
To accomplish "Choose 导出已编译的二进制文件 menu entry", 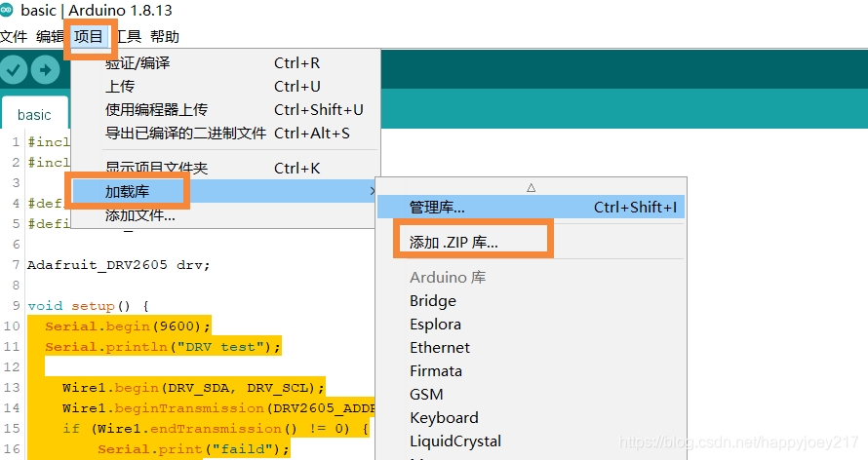I will pos(226,134).
